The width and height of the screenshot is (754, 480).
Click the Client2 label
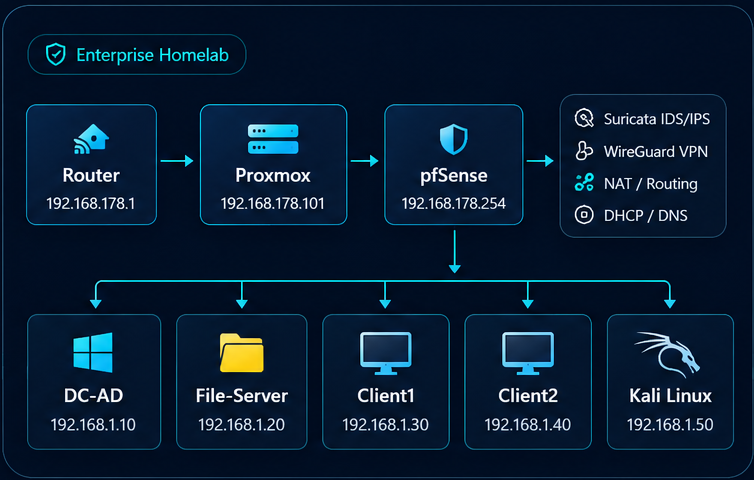[x=528, y=396]
